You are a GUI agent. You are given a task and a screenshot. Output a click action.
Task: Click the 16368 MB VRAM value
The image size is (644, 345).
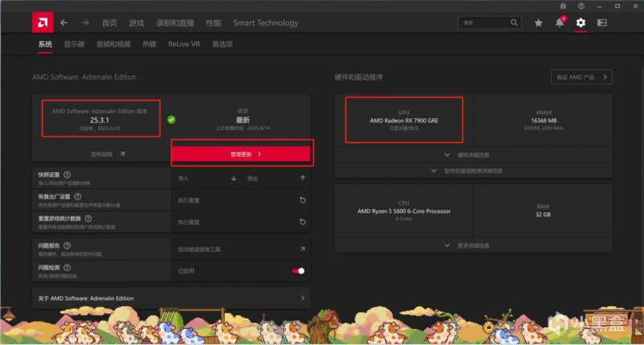543,121
